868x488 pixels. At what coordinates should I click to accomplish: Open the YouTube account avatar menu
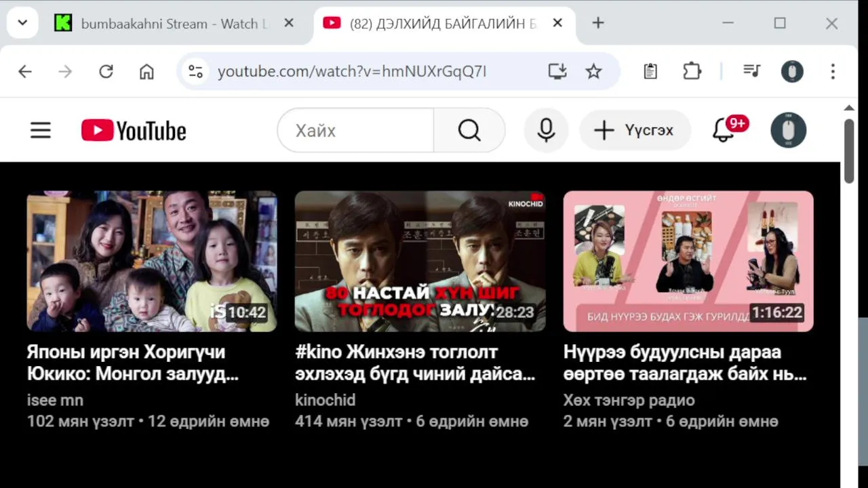pos(788,130)
